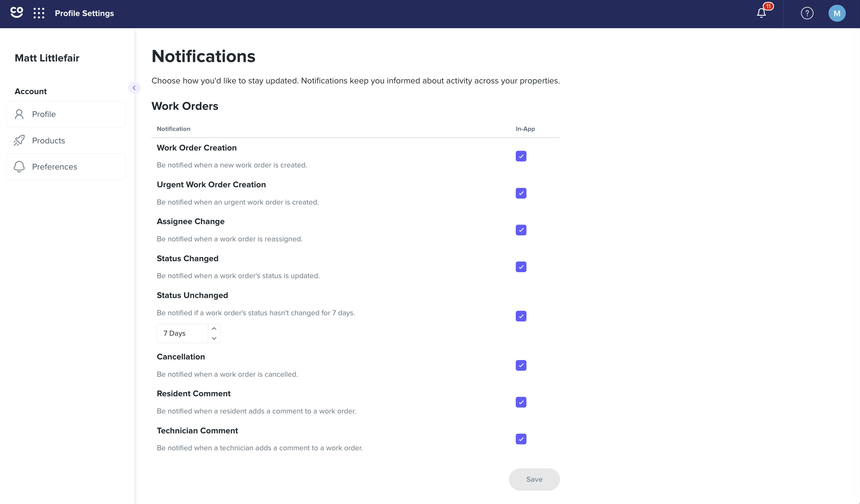Toggle the Cancellation notification checkbox
Screen dimensions: 860x504
521,365
